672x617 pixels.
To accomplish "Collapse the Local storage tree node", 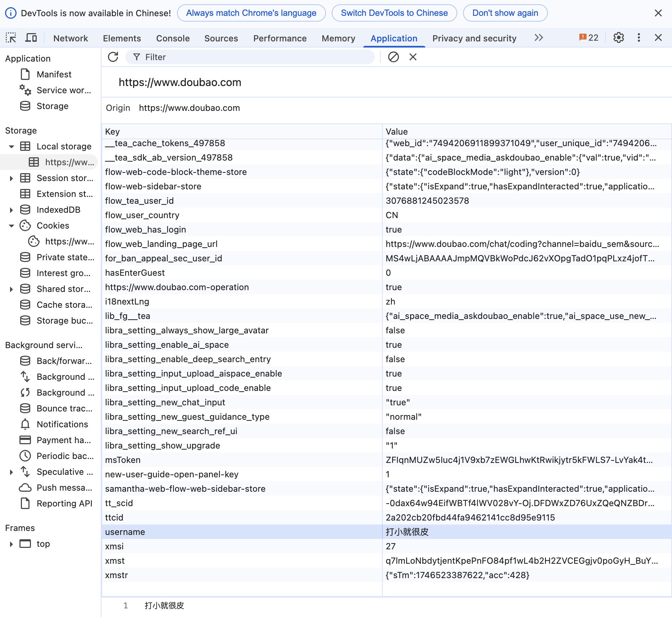I will (x=12, y=147).
